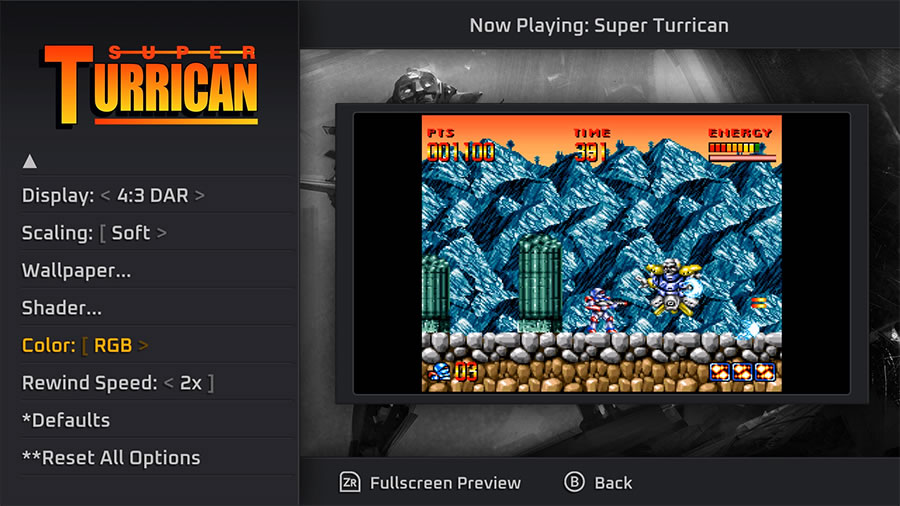Select the Scaling option row
The width and height of the screenshot is (900, 506).
[x=156, y=233]
